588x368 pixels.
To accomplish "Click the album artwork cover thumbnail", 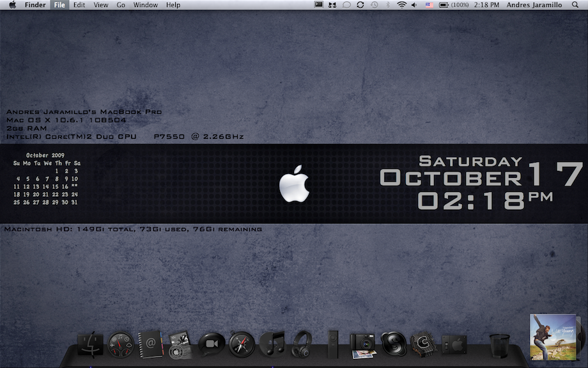I will [x=553, y=337].
